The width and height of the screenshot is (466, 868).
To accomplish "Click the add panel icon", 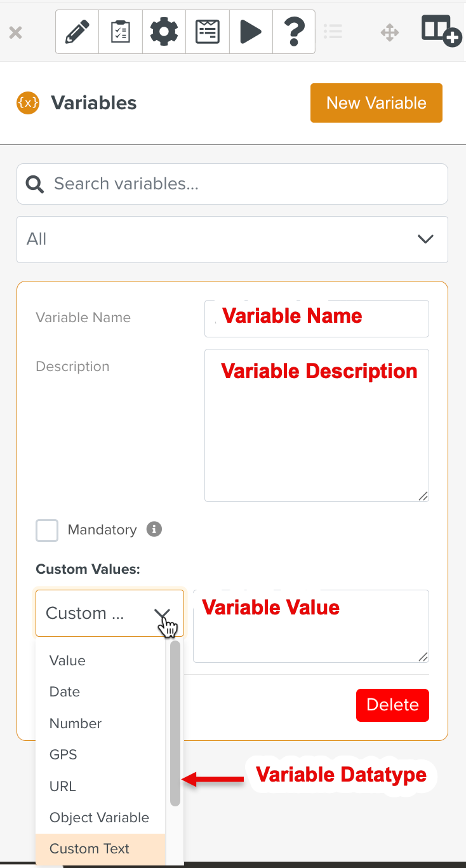I will point(441,32).
